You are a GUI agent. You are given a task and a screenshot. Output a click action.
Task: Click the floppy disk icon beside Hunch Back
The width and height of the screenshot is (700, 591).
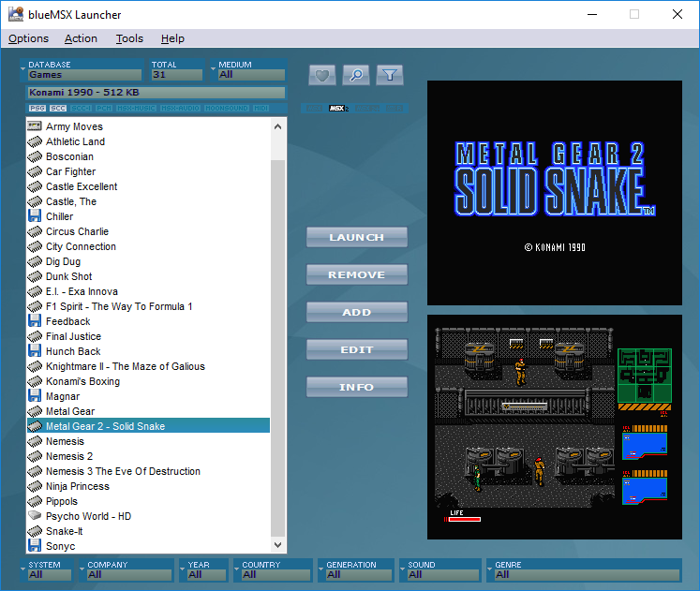coord(35,351)
